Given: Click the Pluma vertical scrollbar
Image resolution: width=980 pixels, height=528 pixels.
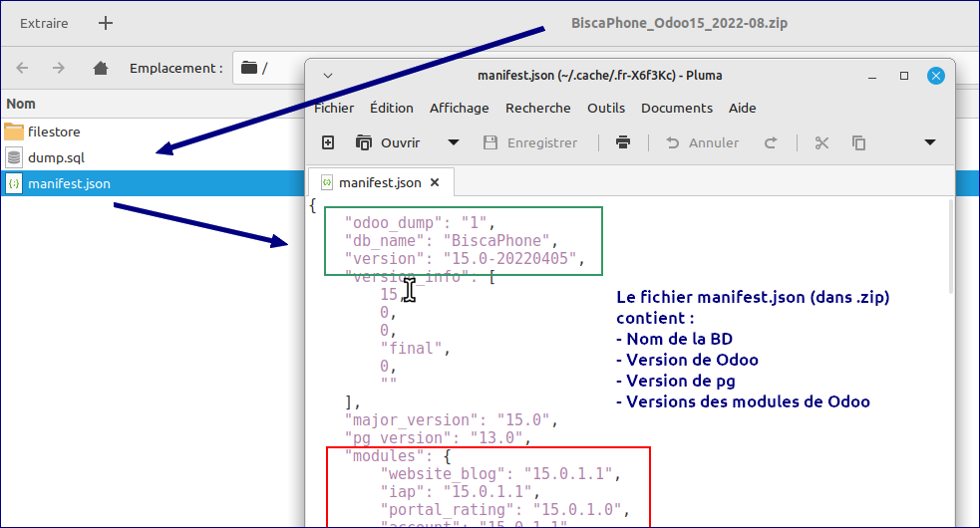Looking at the screenshot, I should click(x=951, y=247).
